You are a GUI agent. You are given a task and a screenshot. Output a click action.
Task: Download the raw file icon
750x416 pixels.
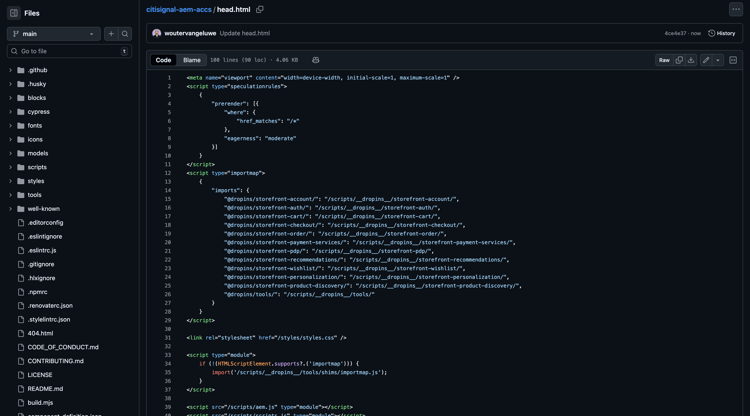point(691,60)
